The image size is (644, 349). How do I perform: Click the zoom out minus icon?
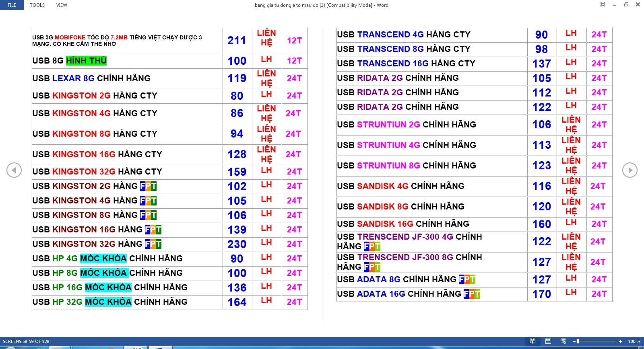[x=574, y=341]
